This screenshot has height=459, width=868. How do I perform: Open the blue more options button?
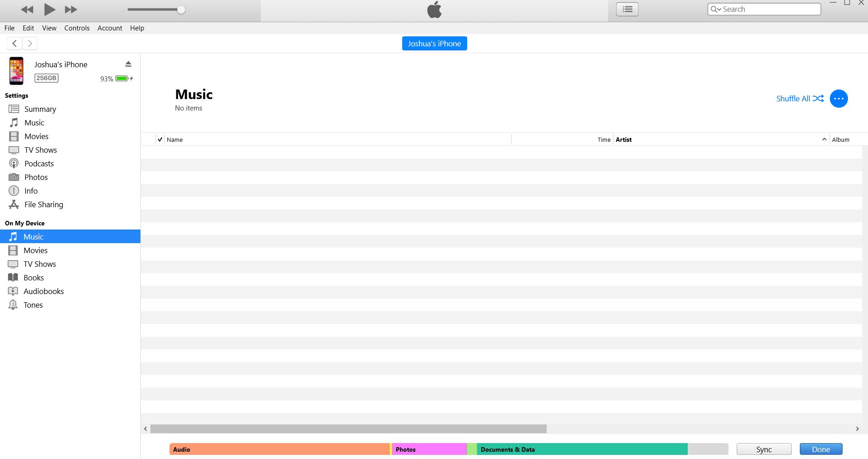coord(839,99)
